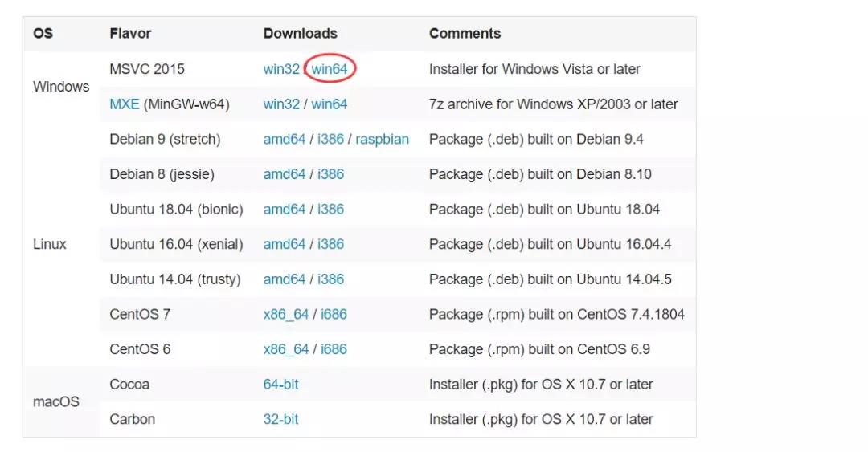This screenshot has height=452, width=868.
Task: Download the Ubuntu 16.04 xenial amd64 package
Action: click(x=285, y=244)
